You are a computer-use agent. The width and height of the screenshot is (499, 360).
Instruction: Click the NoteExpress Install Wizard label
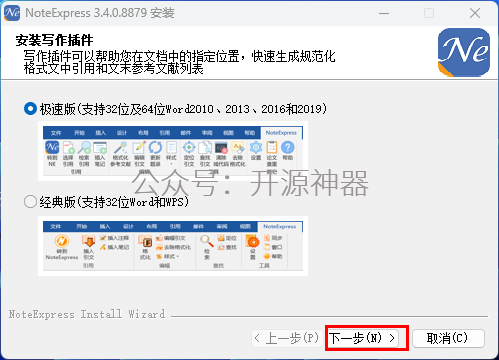point(87,314)
